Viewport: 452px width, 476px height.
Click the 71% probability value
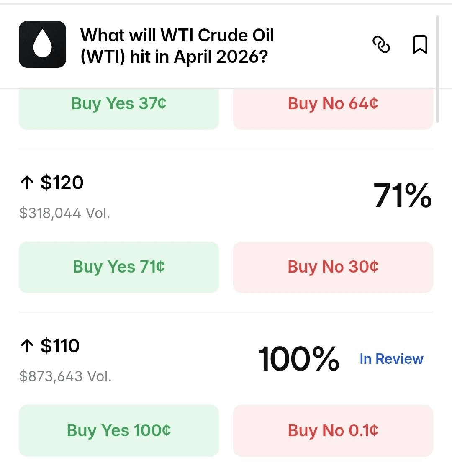[x=402, y=196]
